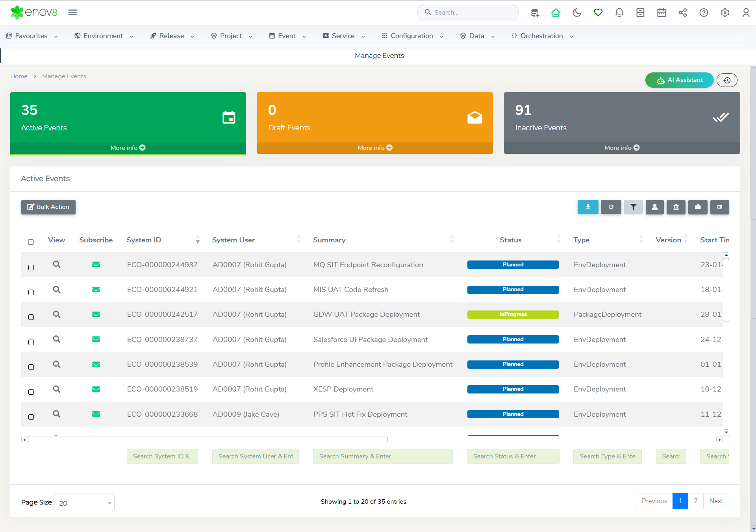Viewport: 756px width, 532px height.
Task: Click the download export icon button
Action: point(587,207)
